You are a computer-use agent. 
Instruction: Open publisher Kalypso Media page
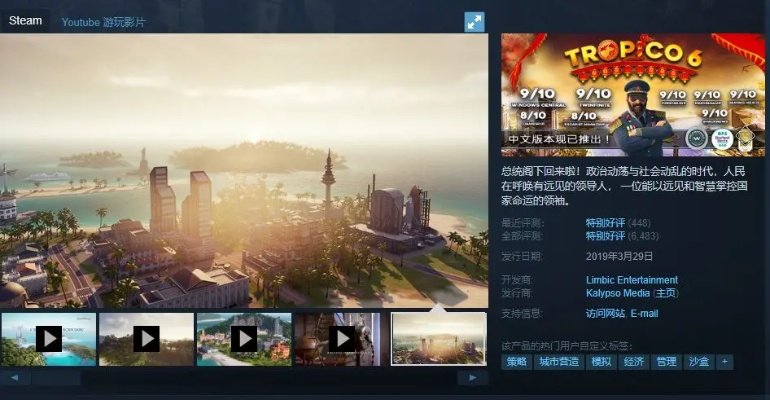pos(618,293)
